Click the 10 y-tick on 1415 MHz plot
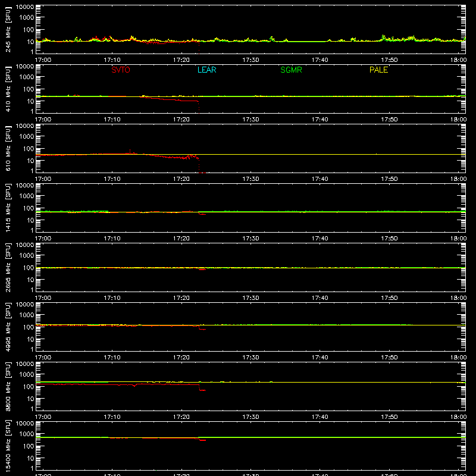This screenshot has width=476, height=476. [x=30, y=220]
